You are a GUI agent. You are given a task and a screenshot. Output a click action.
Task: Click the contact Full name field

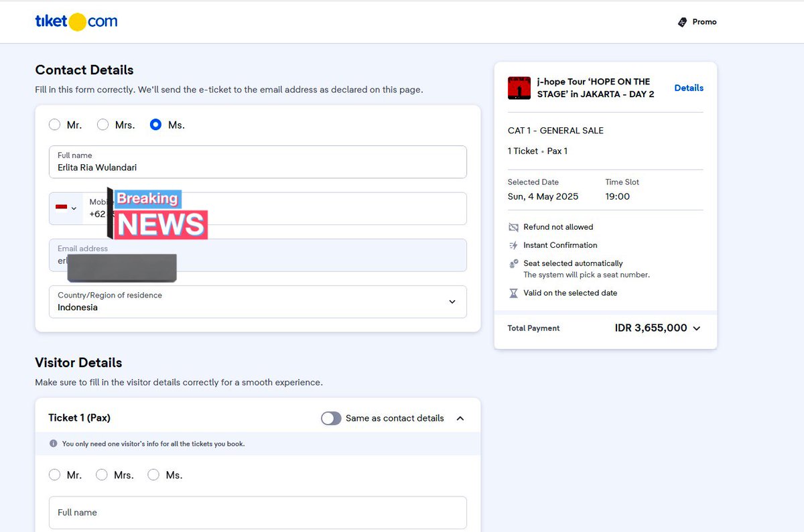258,162
